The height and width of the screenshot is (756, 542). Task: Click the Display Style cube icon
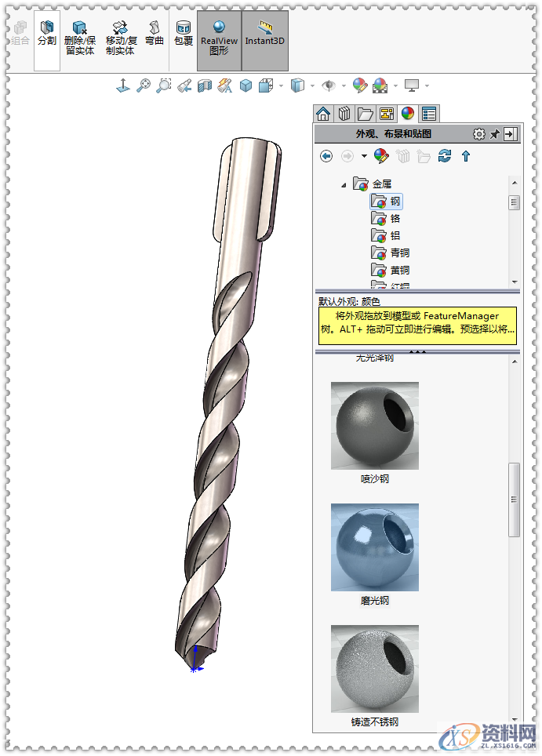click(266, 85)
